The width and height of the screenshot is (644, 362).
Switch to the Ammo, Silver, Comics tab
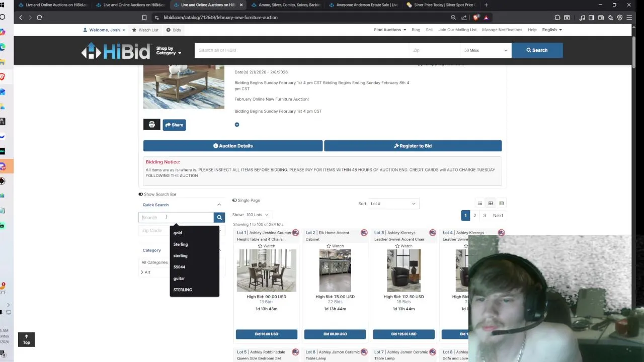pyautogui.click(x=285, y=5)
